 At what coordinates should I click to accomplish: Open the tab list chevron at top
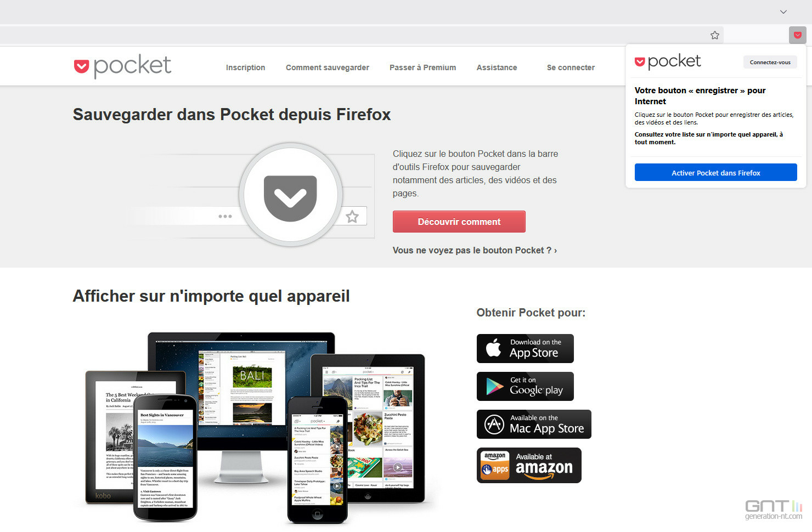click(x=783, y=12)
